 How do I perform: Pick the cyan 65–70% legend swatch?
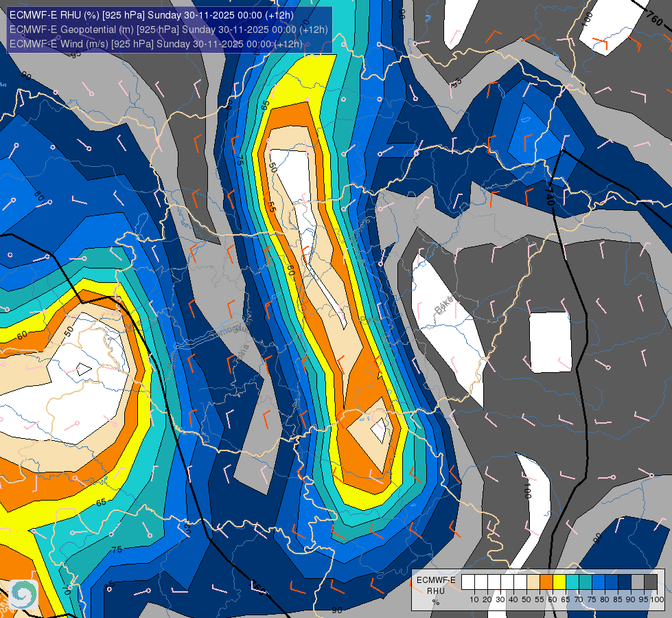click(572, 582)
